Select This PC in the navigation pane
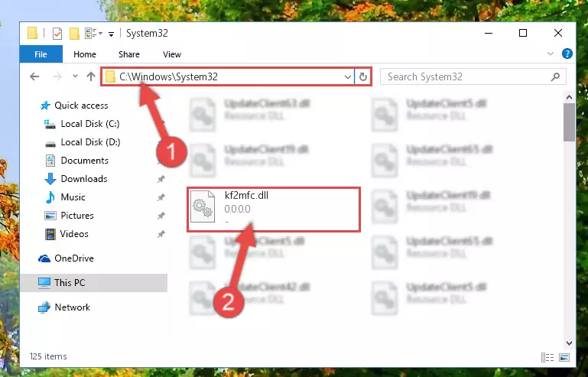 tap(94, 283)
